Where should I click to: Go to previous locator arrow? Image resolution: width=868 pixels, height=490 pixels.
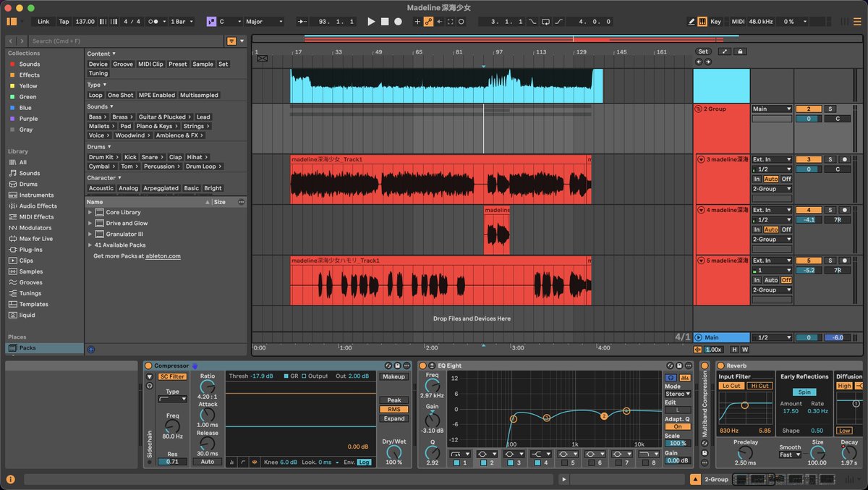click(699, 62)
